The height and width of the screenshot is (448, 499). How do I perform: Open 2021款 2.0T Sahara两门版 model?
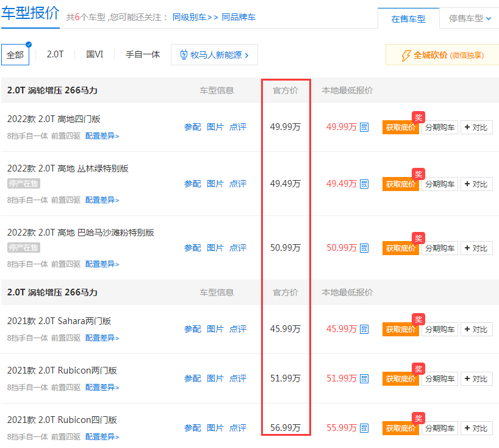coord(59,321)
